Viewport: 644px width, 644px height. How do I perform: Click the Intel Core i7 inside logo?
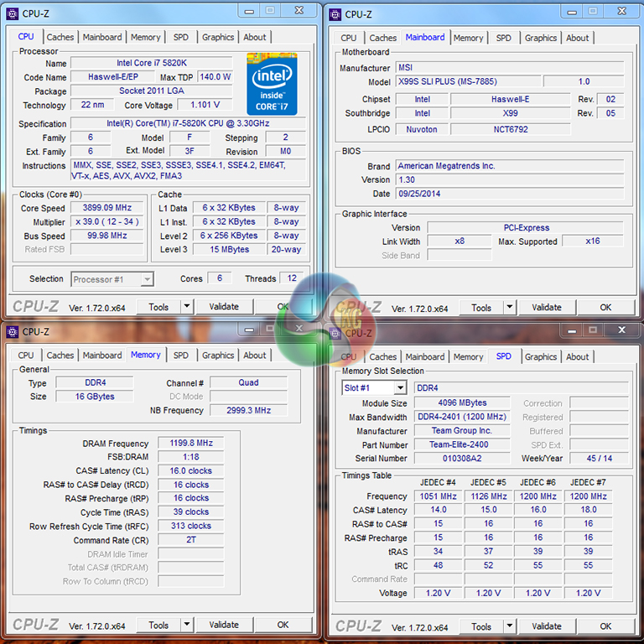pyautogui.click(x=272, y=84)
